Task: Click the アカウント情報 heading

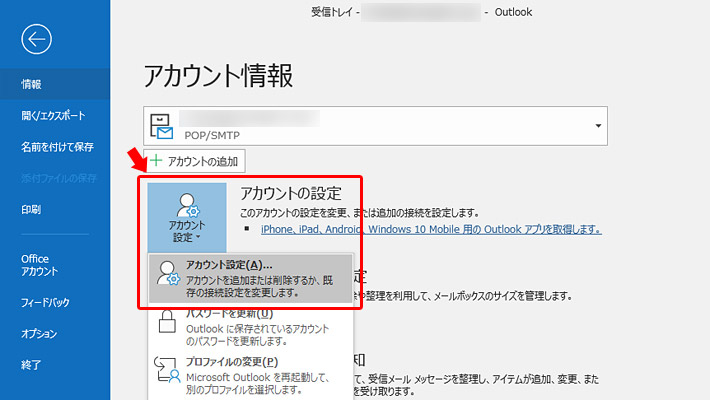Action: tap(218, 76)
